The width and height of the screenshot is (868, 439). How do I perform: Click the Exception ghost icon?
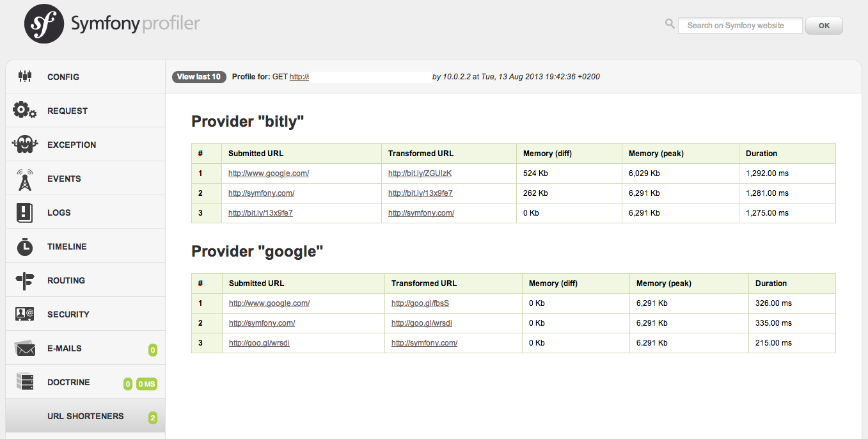click(x=25, y=144)
